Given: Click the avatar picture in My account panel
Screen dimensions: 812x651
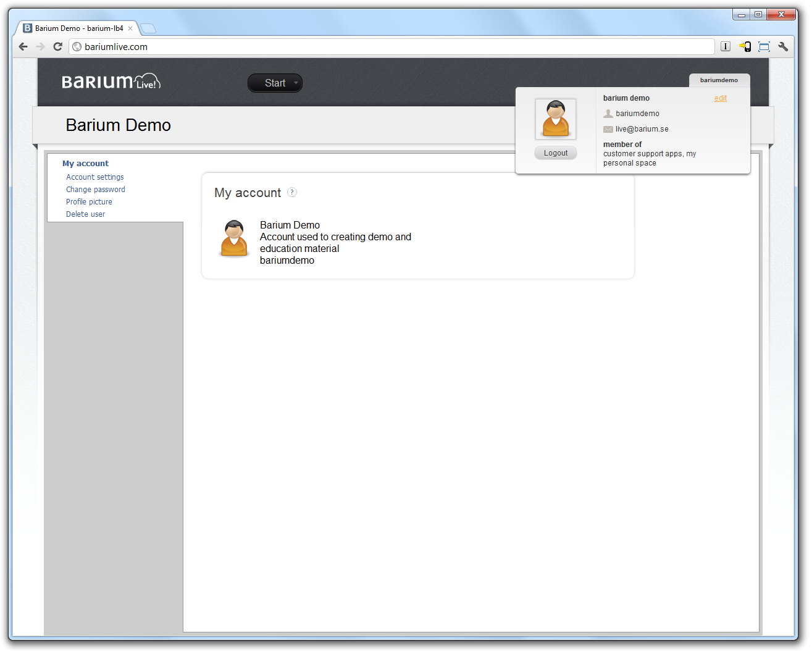Looking at the screenshot, I should (234, 238).
